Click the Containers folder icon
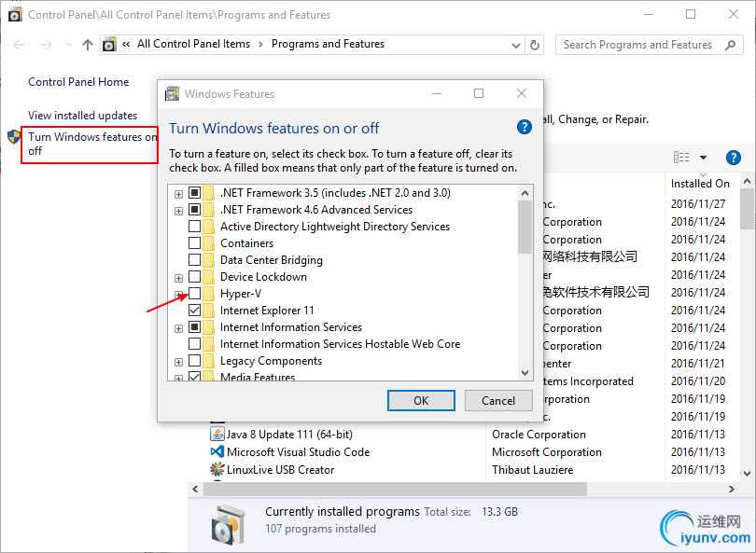 click(208, 242)
